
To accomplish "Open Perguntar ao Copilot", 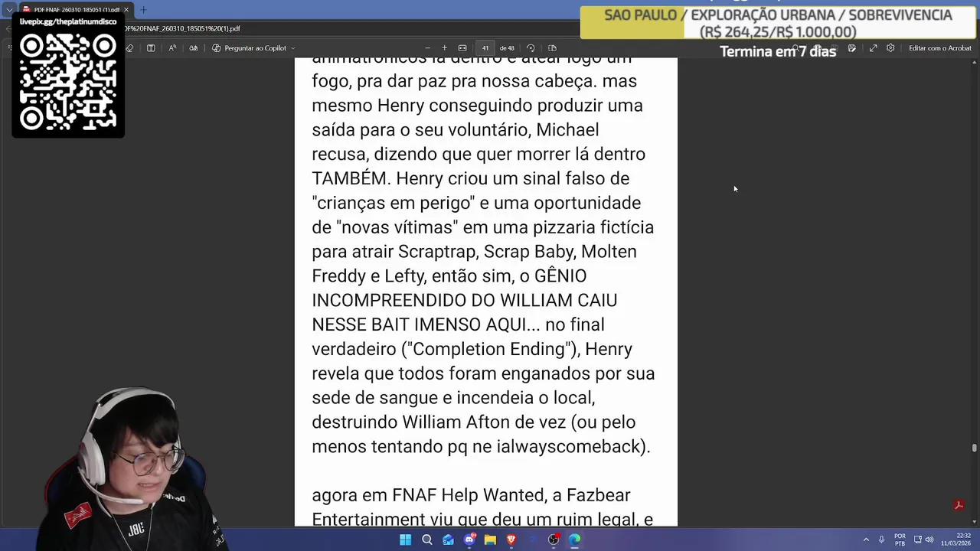I will click(x=250, y=48).
